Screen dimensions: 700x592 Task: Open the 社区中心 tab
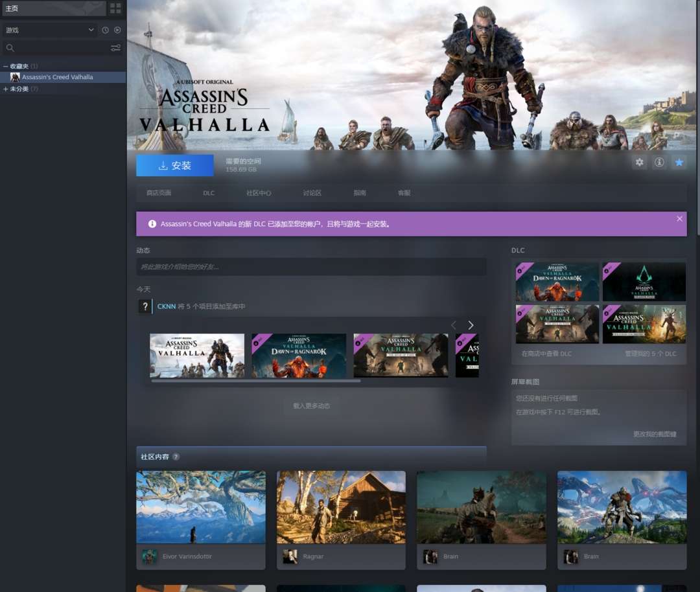pos(259,193)
